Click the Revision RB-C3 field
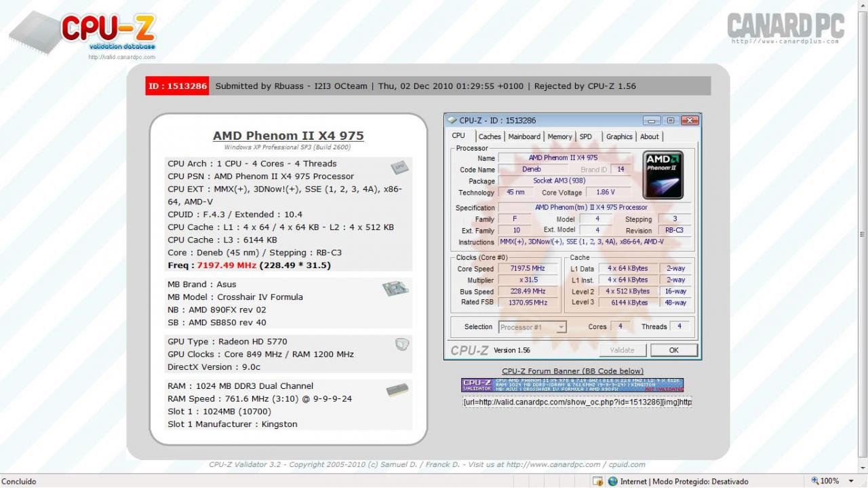Viewport: 868px width, 488px height. 674,231
